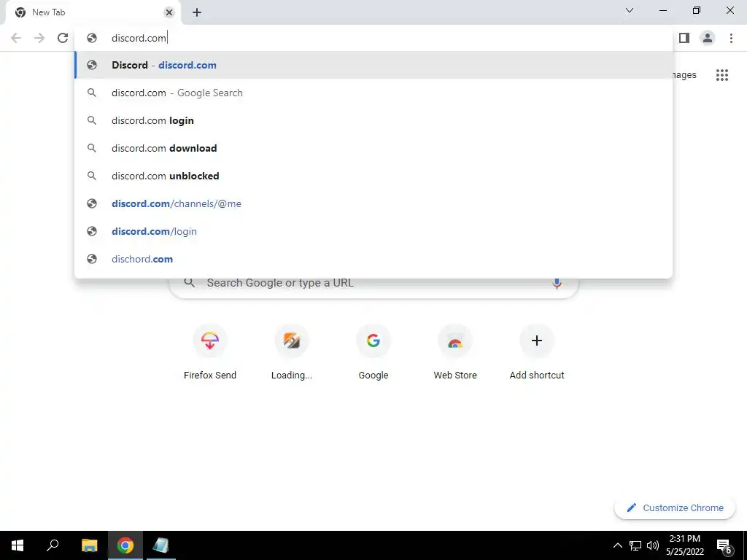Open the dischord.com suggestion

tap(373, 259)
